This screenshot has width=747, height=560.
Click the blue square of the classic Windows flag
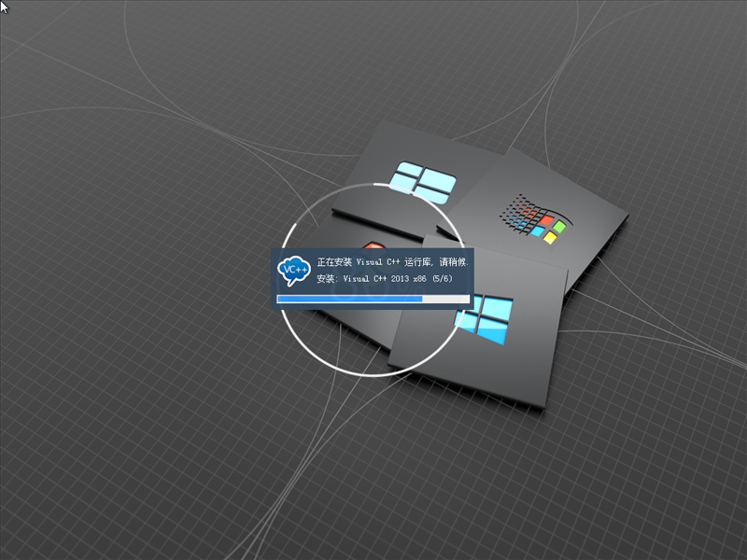click(x=535, y=229)
